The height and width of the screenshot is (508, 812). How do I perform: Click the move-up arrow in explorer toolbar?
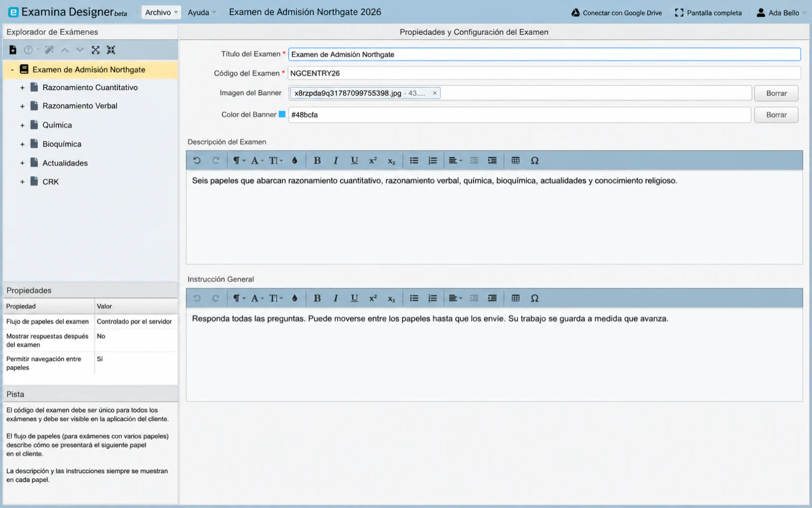pyautogui.click(x=64, y=50)
